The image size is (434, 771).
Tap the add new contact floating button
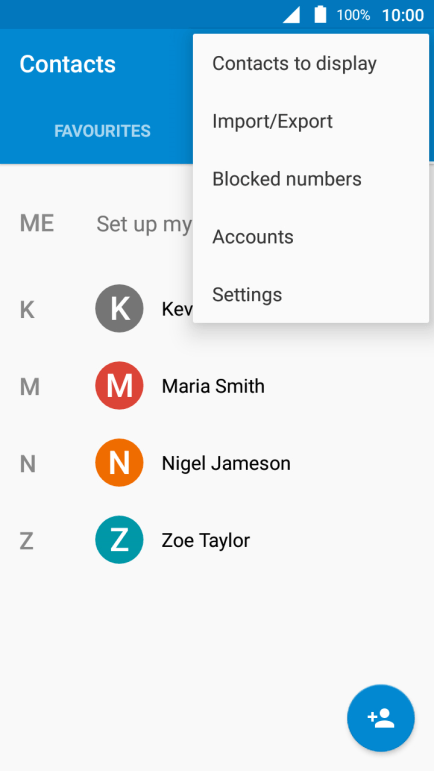pos(380,718)
